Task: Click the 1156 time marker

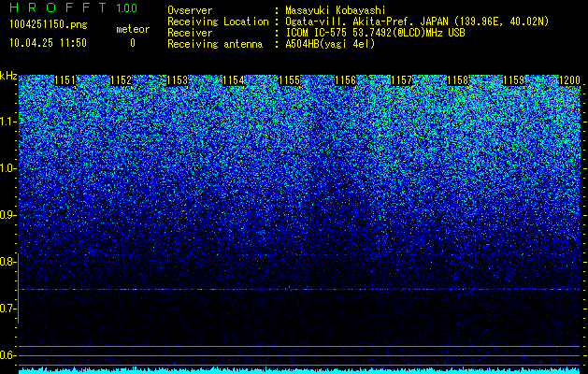Action: point(345,80)
